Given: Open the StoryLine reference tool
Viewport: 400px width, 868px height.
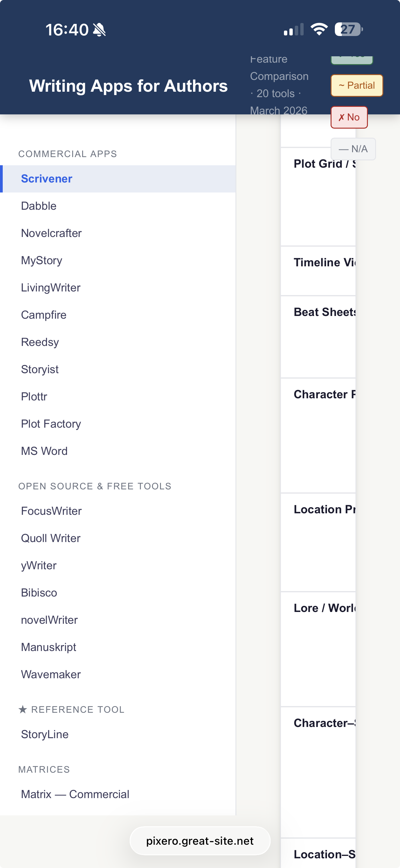Looking at the screenshot, I should [x=45, y=734].
